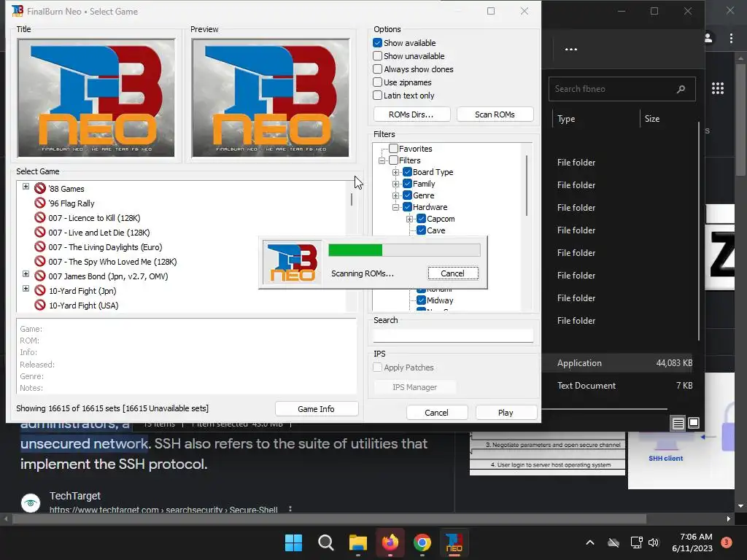Click the unavailable icon for 10-Yard Fight (USA)

40,306
